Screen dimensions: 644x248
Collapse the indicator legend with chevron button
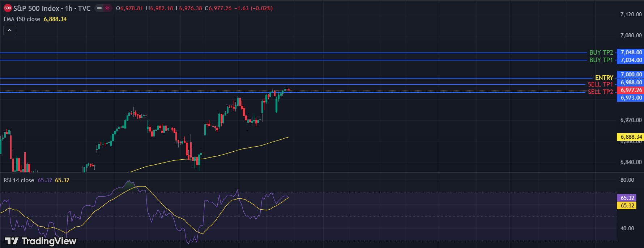[10, 30]
